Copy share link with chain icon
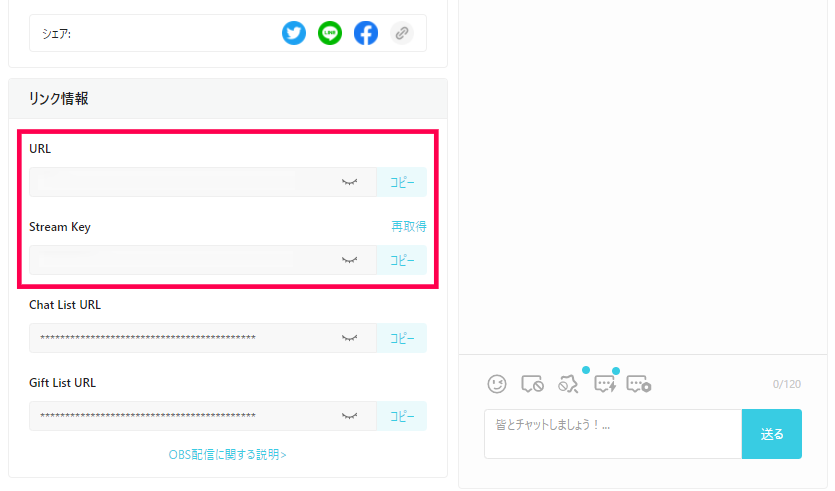Image resolution: width=835 pixels, height=491 pixels. [402, 33]
